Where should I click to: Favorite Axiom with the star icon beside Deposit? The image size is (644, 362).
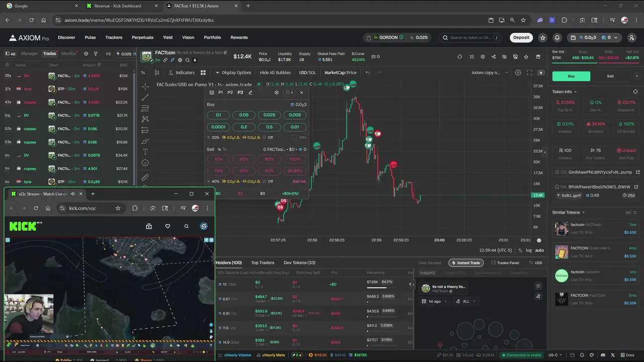tap(542, 38)
